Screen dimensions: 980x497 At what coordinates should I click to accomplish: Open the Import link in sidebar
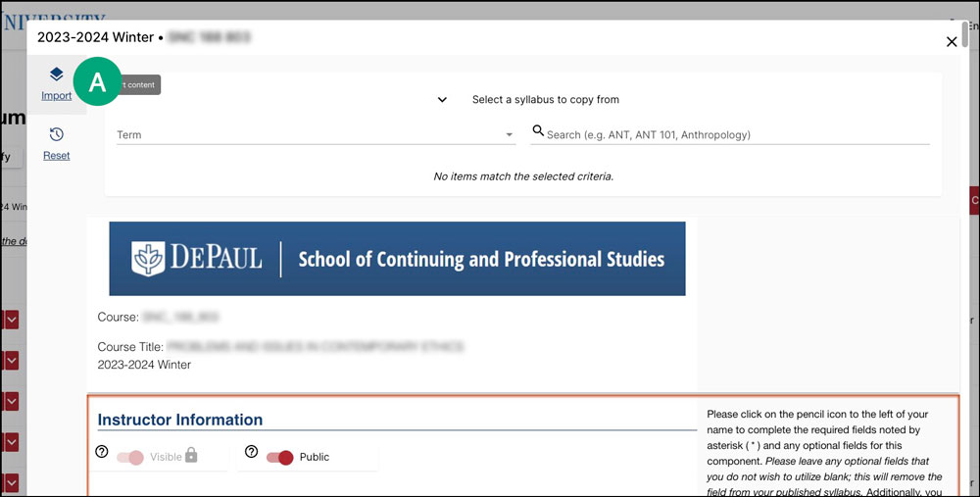(x=56, y=96)
